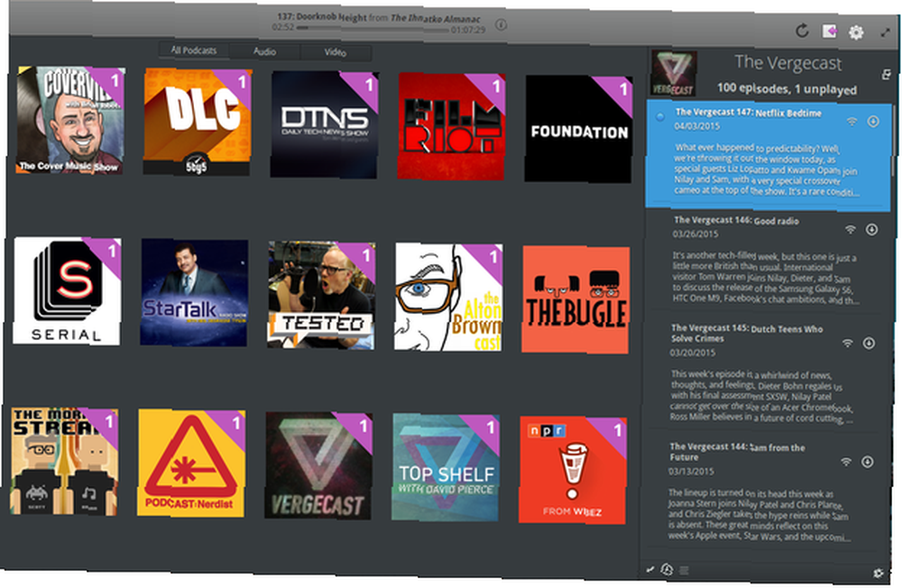
Task: Stream Vergecast 145 Dutch Teens episode
Action: (847, 343)
